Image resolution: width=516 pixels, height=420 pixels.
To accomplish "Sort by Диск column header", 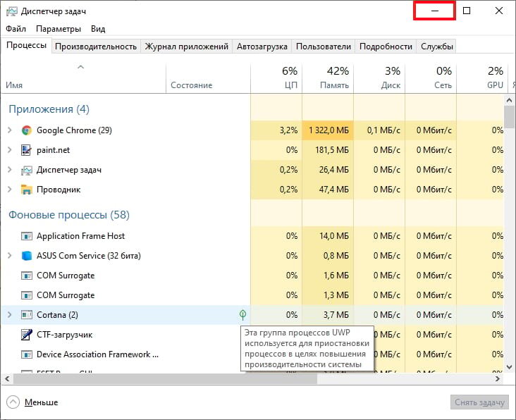I will 379,79.
